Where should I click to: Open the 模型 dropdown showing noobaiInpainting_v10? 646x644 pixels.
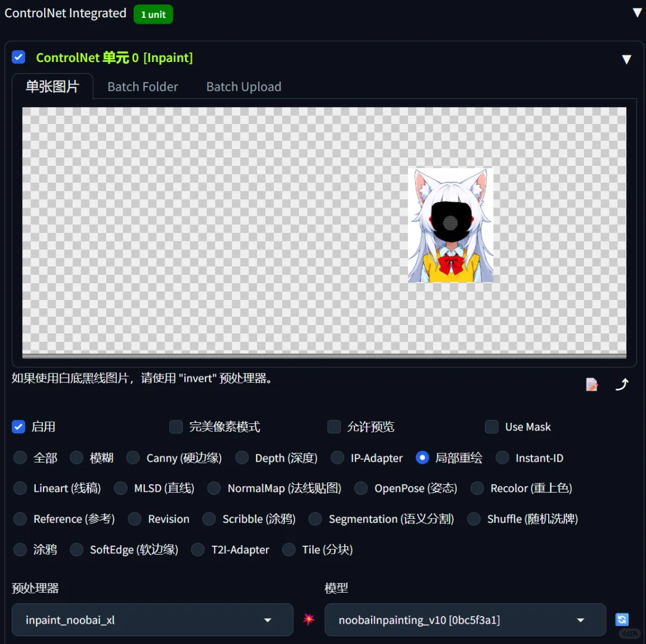coord(465,620)
